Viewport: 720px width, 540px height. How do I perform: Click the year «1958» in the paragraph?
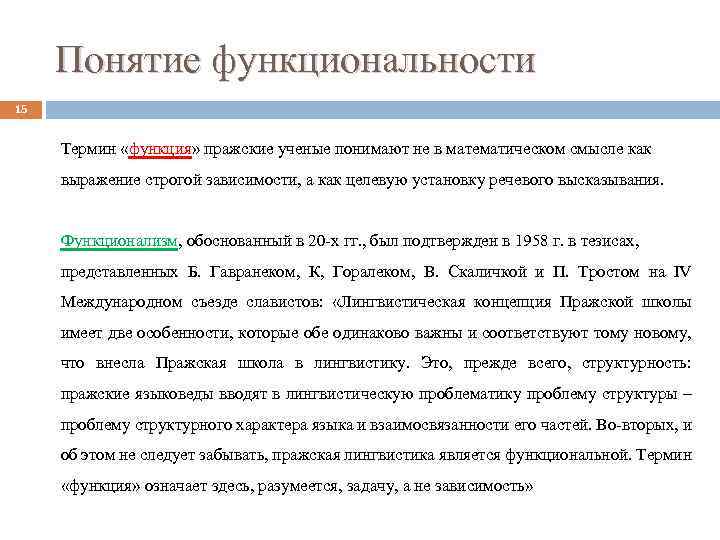point(531,241)
